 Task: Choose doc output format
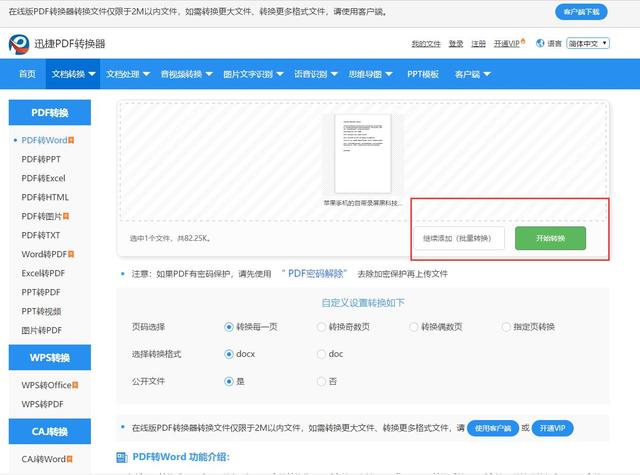pos(321,354)
